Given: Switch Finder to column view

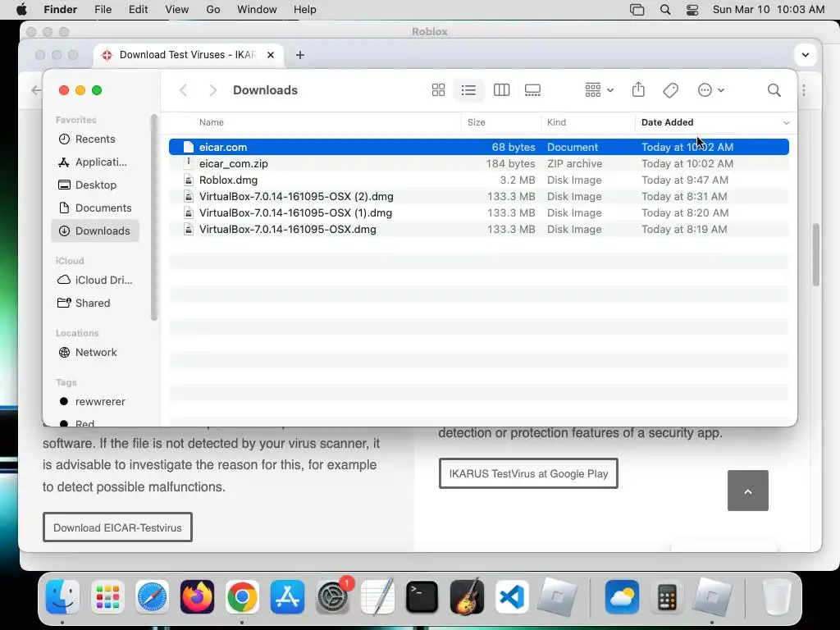Looking at the screenshot, I should coord(501,90).
